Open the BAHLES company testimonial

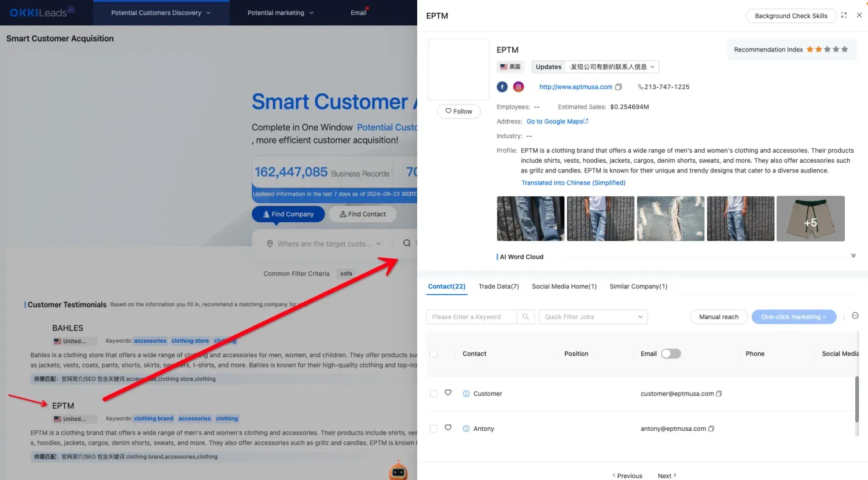[x=68, y=328]
